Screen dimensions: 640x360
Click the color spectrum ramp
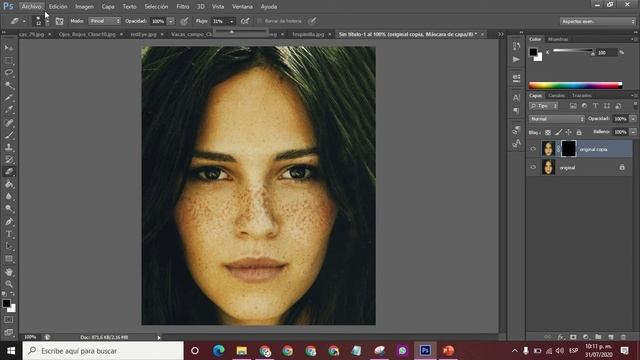575,85
